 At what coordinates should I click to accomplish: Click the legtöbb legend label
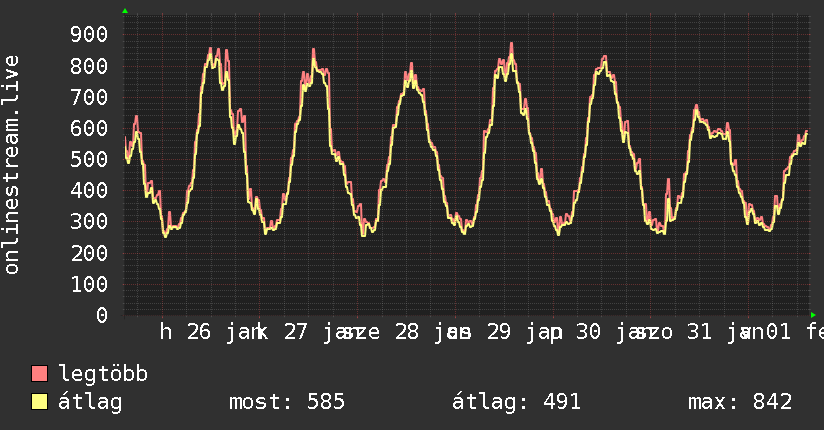[103, 374]
